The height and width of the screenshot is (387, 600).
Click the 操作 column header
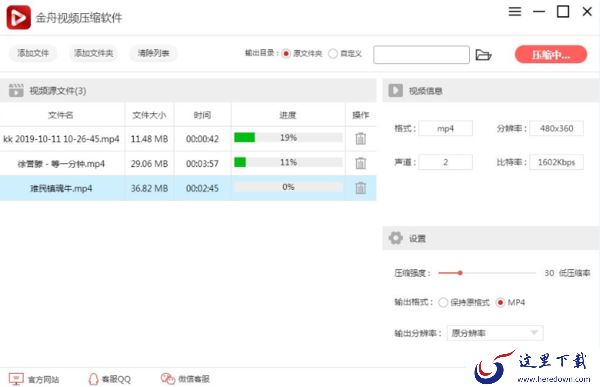coord(360,115)
